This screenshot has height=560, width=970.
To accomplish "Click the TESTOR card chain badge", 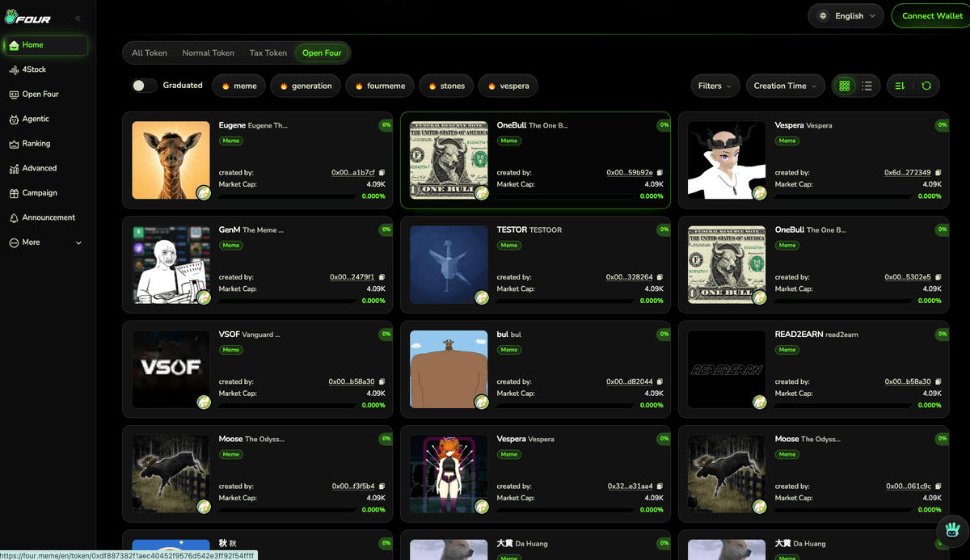I will pyautogui.click(x=482, y=297).
